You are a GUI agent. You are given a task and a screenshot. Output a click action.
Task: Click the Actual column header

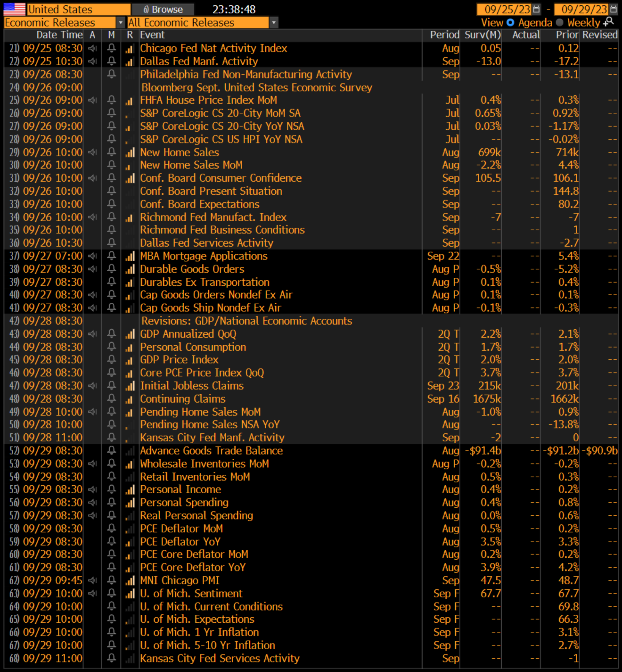(526, 35)
